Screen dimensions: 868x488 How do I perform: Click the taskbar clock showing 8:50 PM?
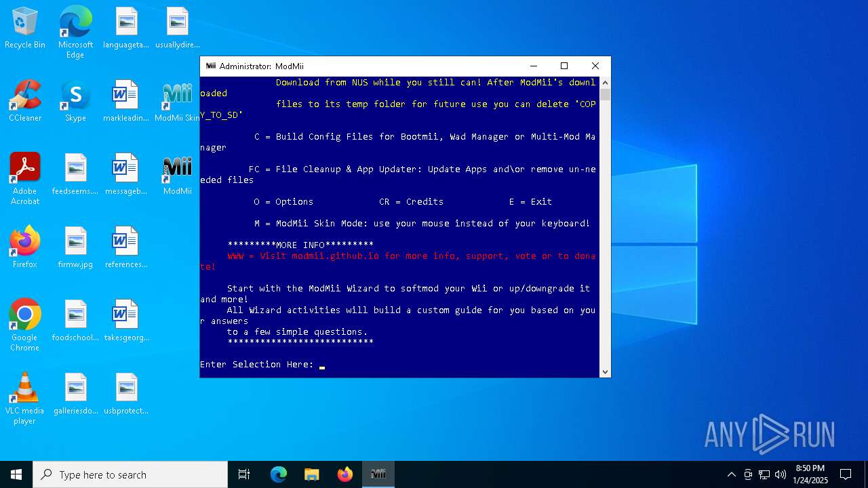pyautogui.click(x=810, y=474)
